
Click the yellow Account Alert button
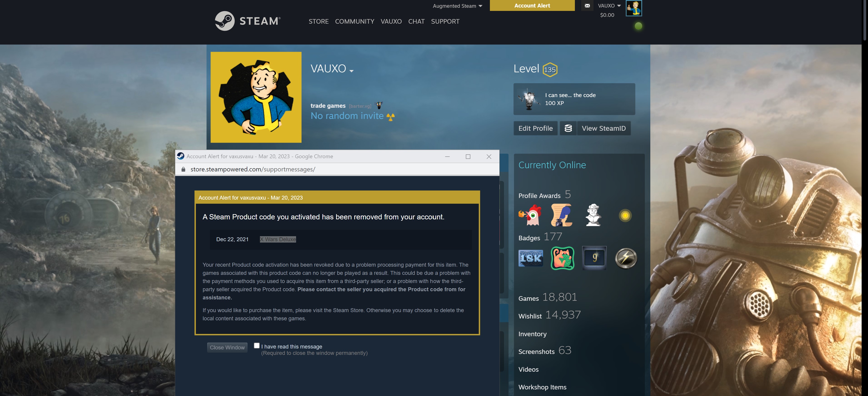tap(532, 5)
